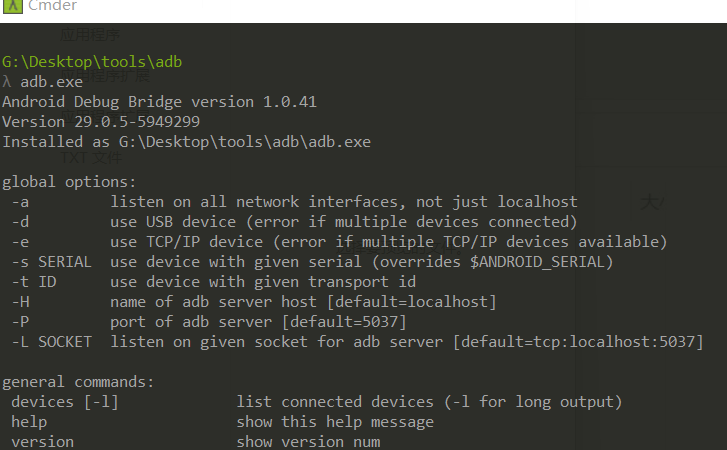The width and height of the screenshot is (727, 450).
Task: Click the -t ID transport option
Action: pyautogui.click(x=34, y=282)
